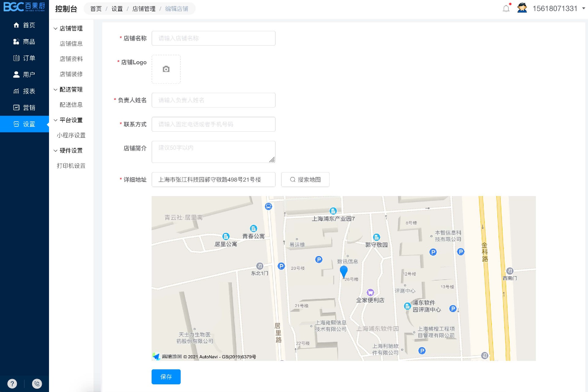Click the blue location pin on map
Screen dimensions: 588x392
click(344, 272)
